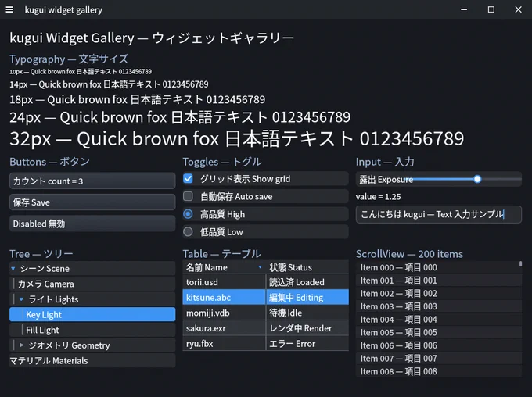
Task: Enable the Auto save checkbox
Action: 188,196
